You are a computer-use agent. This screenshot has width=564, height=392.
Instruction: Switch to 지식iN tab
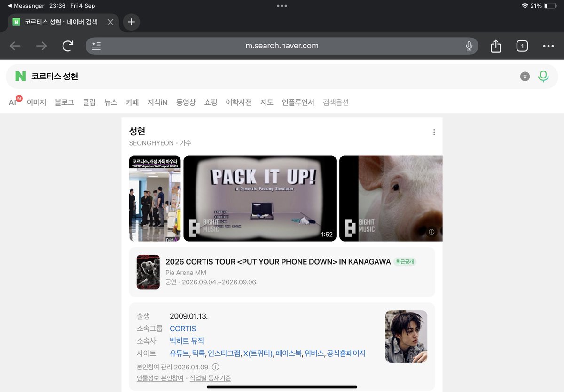[x=157, y=102]
